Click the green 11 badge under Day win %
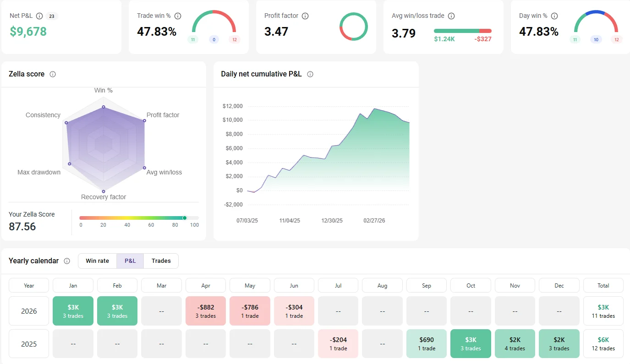630x364 pixels. click(575, 40)
